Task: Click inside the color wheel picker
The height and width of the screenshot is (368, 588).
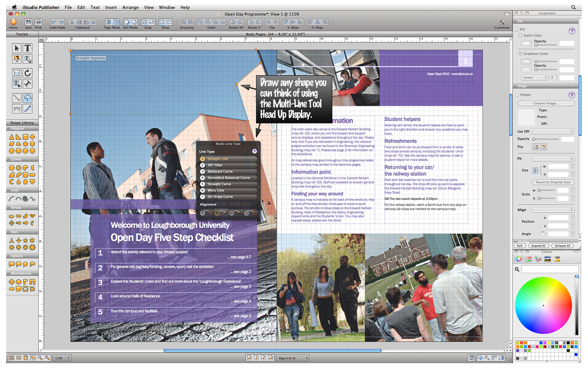Action: [x=543, y=305]
